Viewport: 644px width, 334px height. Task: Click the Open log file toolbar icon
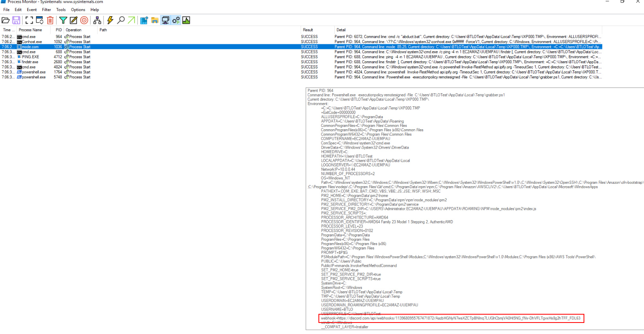tap(6, 20)
